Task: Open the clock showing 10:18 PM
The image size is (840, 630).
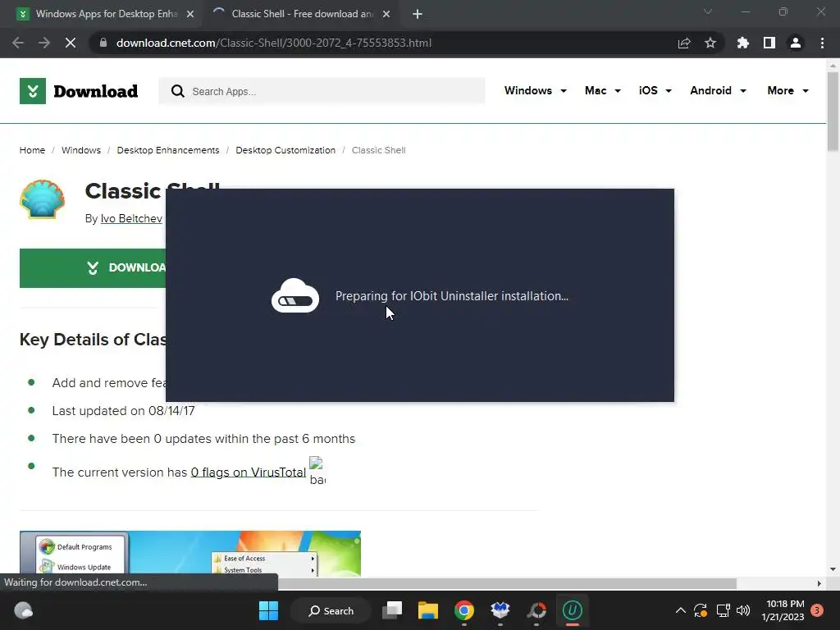Action: click(783, 610)
